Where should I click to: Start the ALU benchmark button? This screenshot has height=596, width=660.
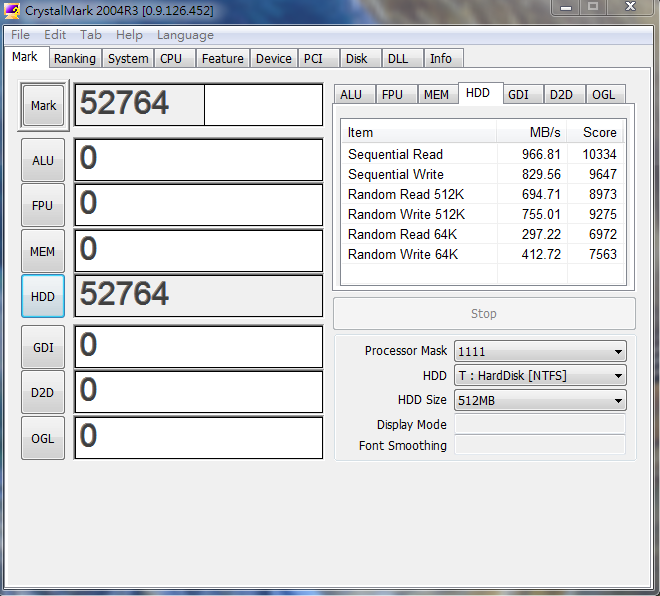(43, 160)
